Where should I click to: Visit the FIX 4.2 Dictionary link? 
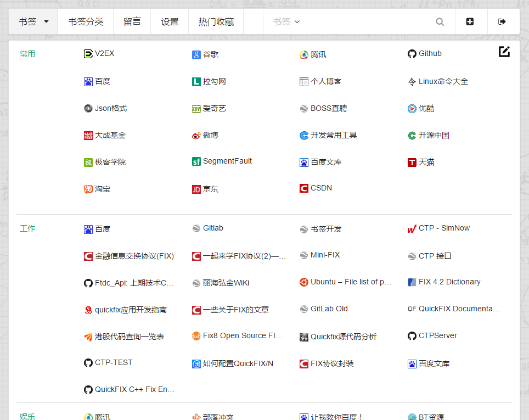pos(449,282)
